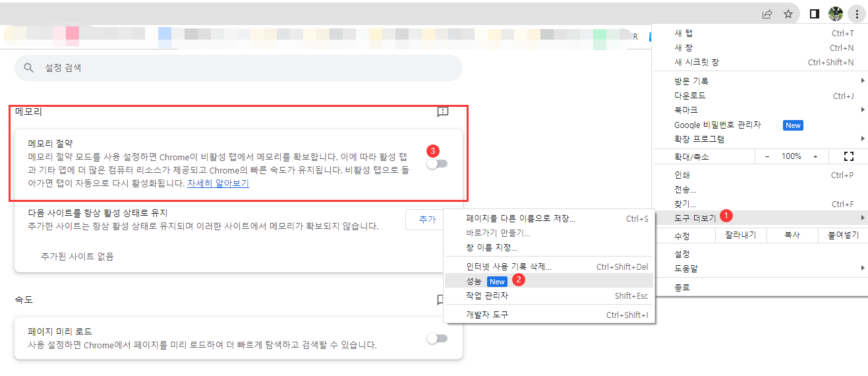Open 새 시크릿 창 from menu
Image resolution: width=868 pixels, height=376 pixels.
pyautogui.click(x=760, y=62)
